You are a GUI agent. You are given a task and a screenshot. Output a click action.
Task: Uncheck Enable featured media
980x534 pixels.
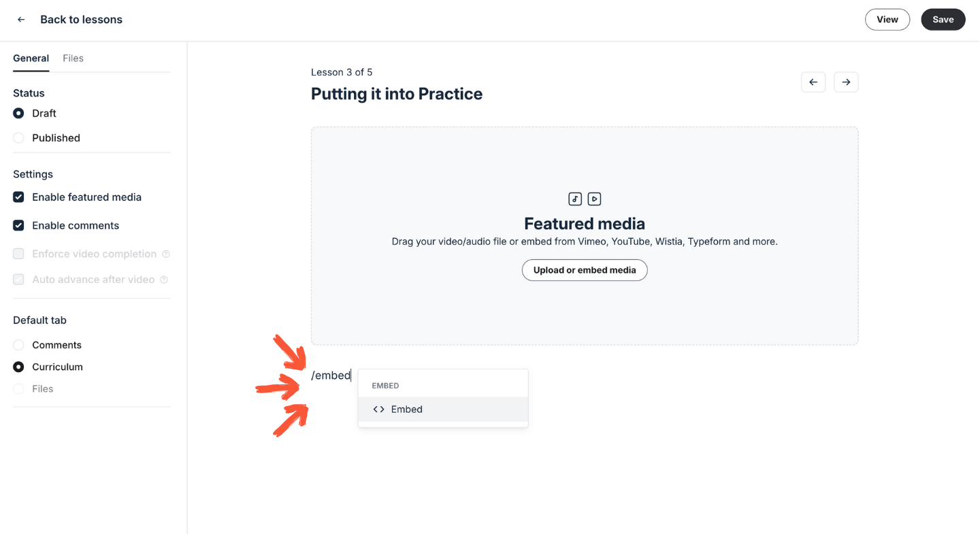point(18,197)
